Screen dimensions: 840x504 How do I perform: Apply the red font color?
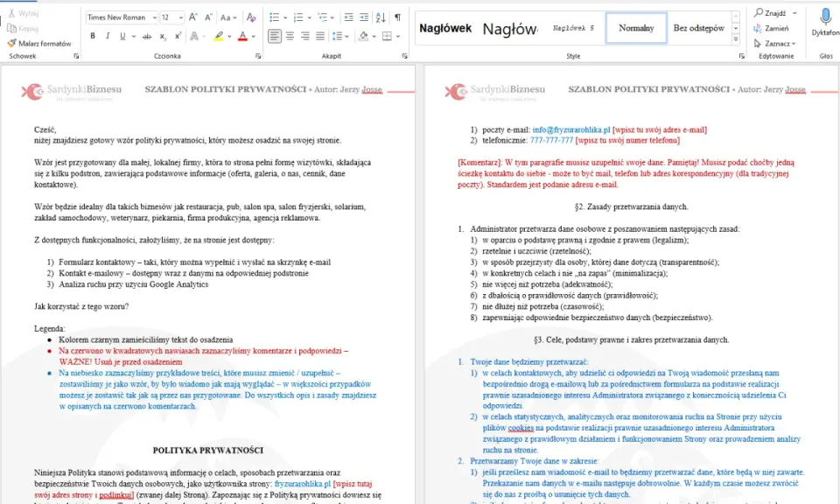242,36
